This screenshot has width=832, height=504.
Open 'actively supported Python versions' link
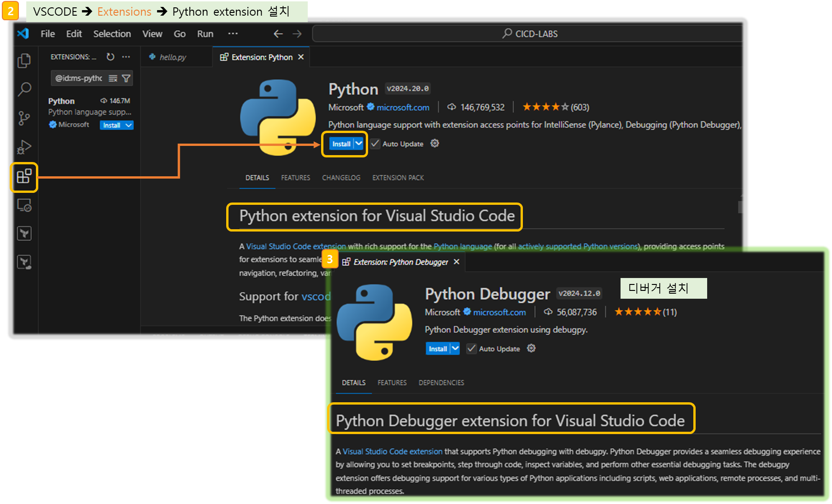pyautogui.click(x=578, y=246)
